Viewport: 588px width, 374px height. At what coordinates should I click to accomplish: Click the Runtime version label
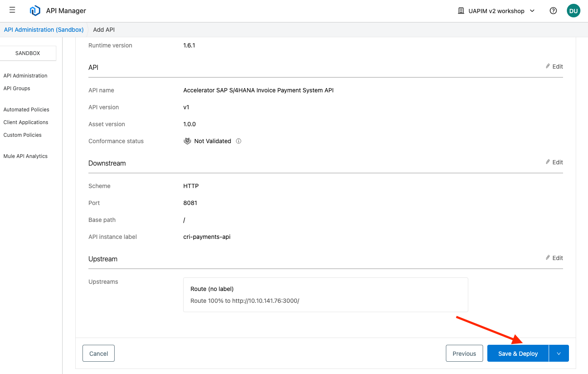point(110,45)
